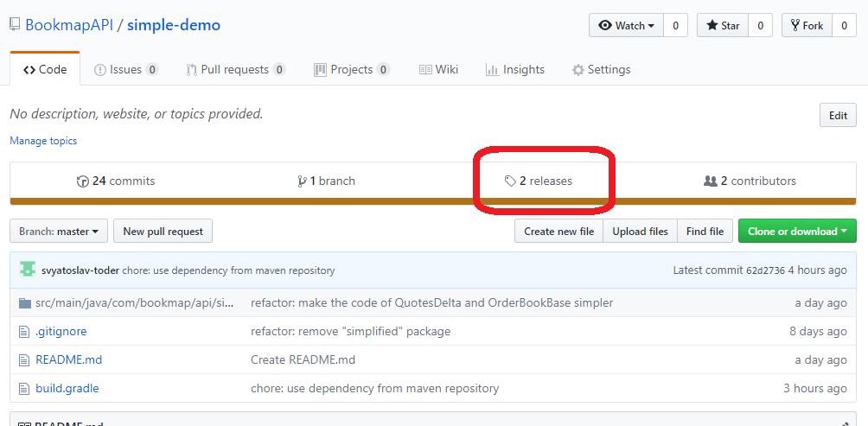Click the contributors people icon
The width and height of the screenshot is (868, 426).
click(x=711, y=181)
